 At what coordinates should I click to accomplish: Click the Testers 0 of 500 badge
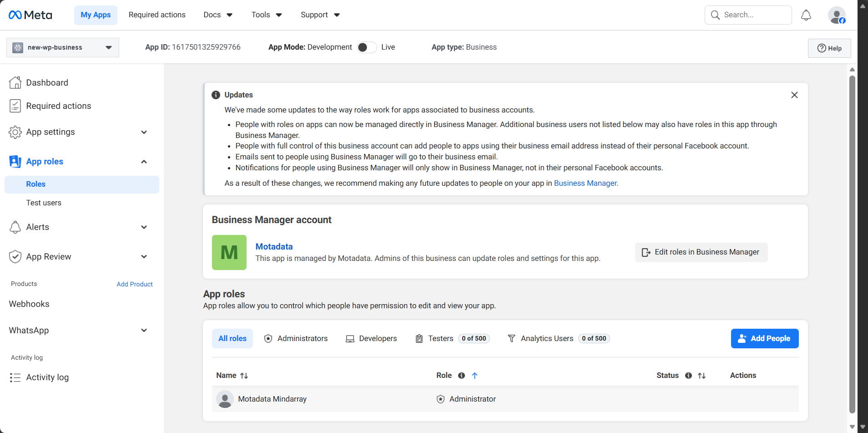pos(474,339)
